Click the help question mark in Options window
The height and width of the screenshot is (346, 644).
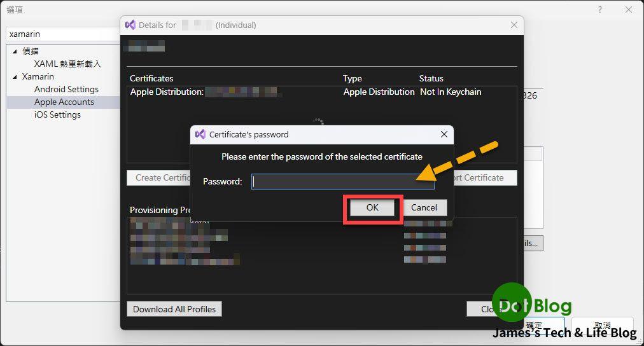point(599,10)
